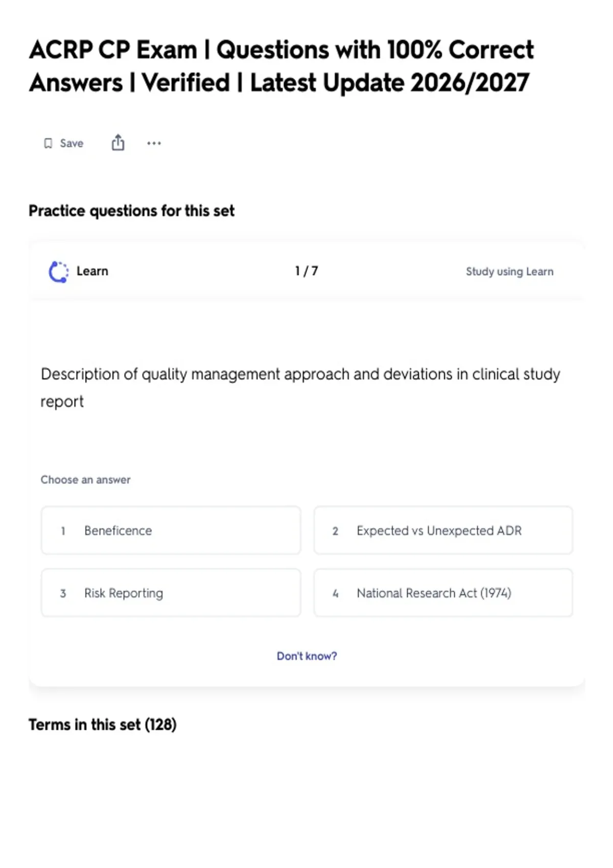
Task: Open the share upload icon
Action: click(118, 142)
